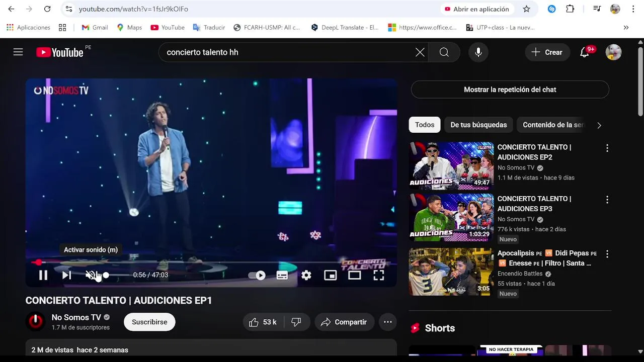This screenshot has width=644, height=362.
Task: Open Maps bookmark
Action: [129, 28]
